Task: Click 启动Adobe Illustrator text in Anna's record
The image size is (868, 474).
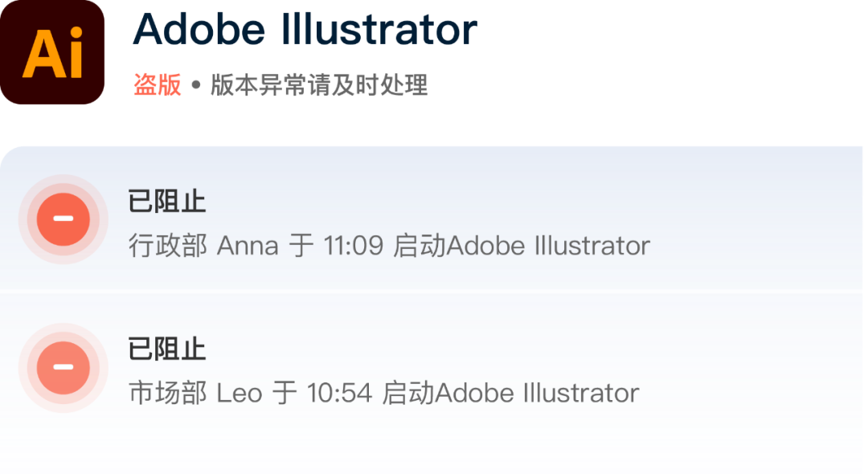Action: (x=521, y=246)
